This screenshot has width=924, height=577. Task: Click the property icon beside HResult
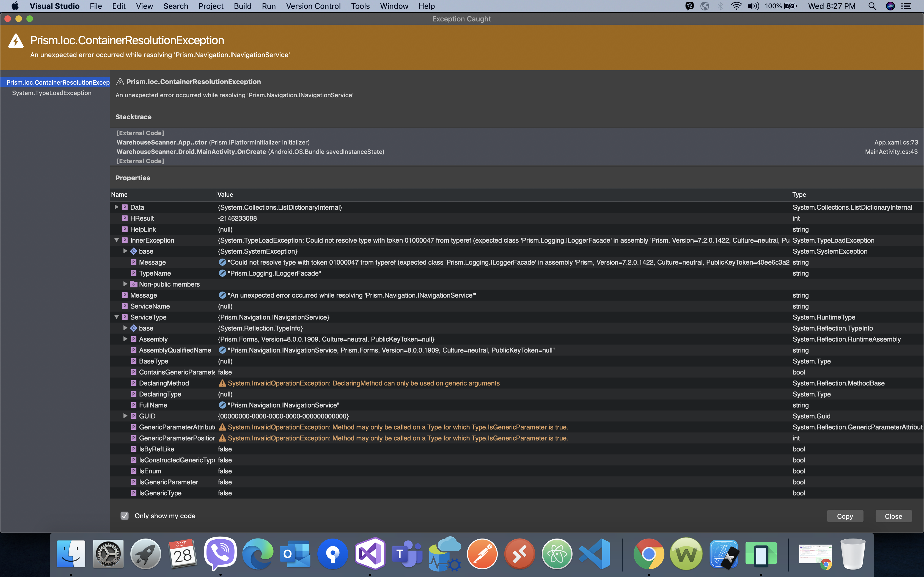(x=125, y=218)
